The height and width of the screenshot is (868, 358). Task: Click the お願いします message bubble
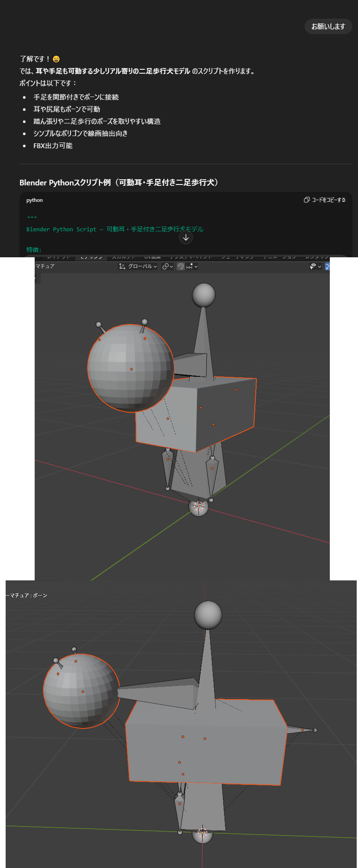(328, 26)
